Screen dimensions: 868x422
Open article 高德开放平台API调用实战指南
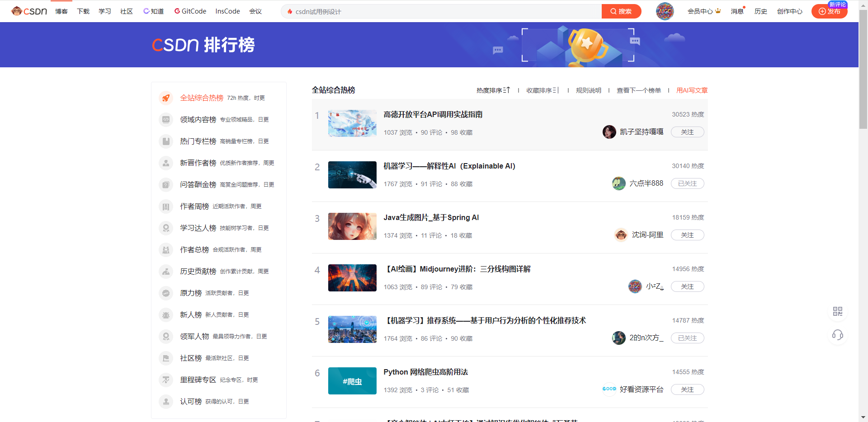[x=433, y=115]
